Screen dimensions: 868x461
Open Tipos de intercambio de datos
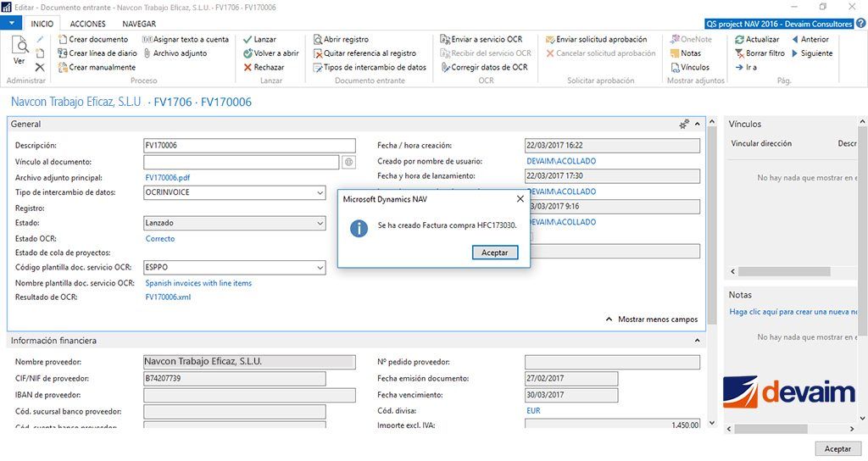coord(370,67)
